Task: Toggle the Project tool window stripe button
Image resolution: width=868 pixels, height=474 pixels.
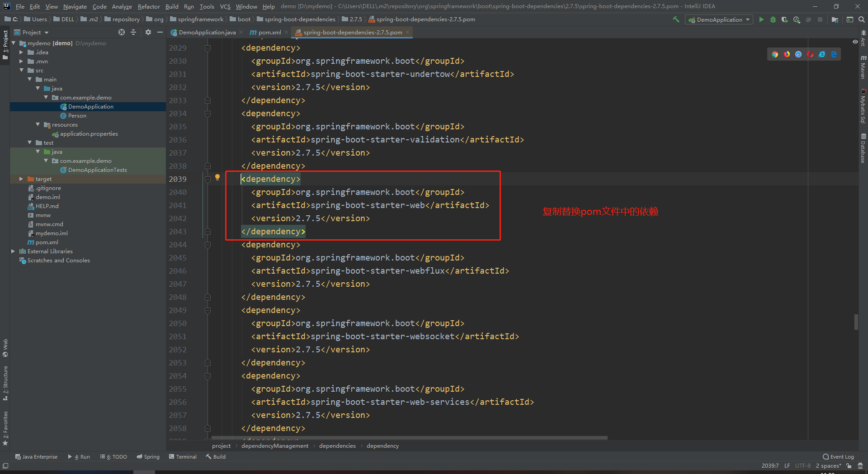Action: click(5, 45)
